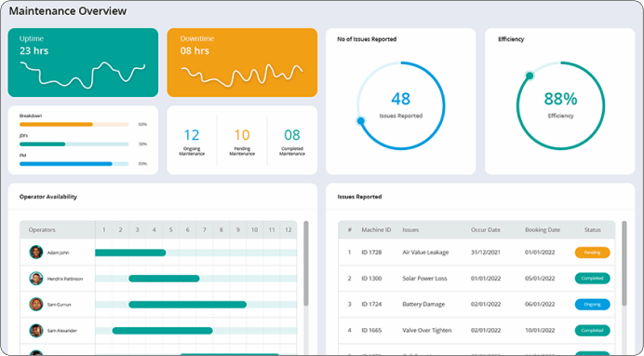Click the Machine ID column header
The image size is (644, 356).
[376, 230]
